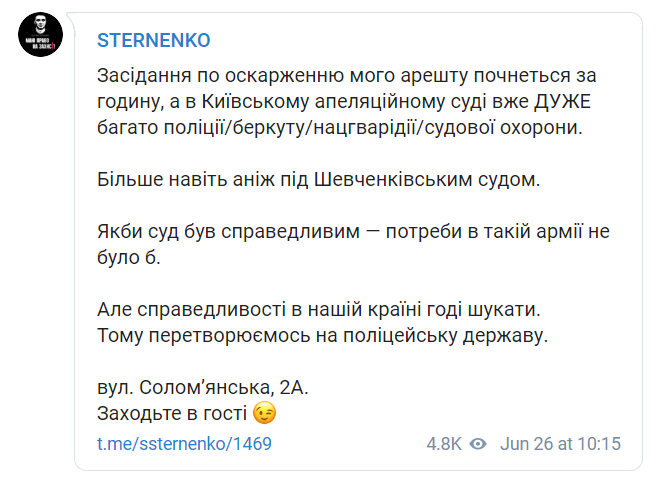Viewport: 663px width, 497px height.
Task: Click the line starting with "Якби суд був справедливим"
Action: [x=367, y=232]
